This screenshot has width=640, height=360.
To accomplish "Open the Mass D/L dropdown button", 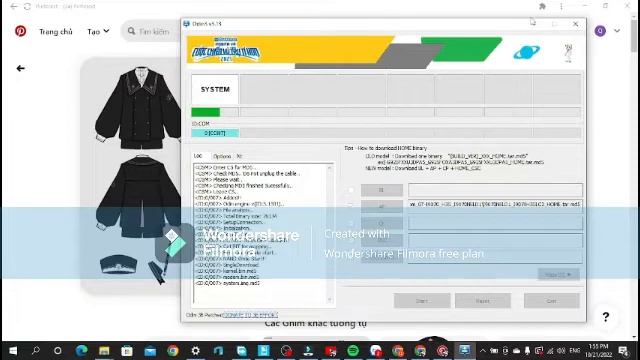I will point(558,274).
